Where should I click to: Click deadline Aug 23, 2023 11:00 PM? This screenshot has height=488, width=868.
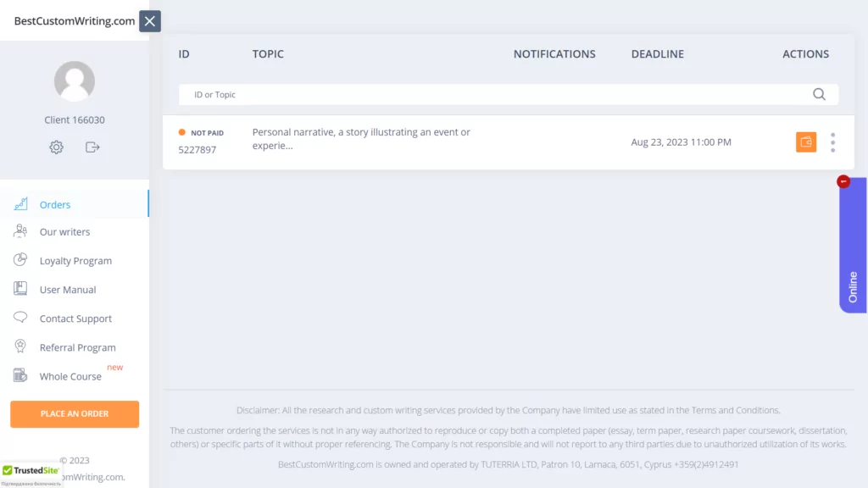tap(681, 142)
